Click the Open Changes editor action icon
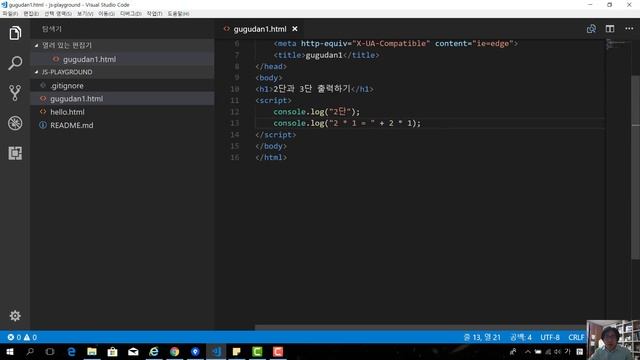The image size is (640, 360). 591,29
